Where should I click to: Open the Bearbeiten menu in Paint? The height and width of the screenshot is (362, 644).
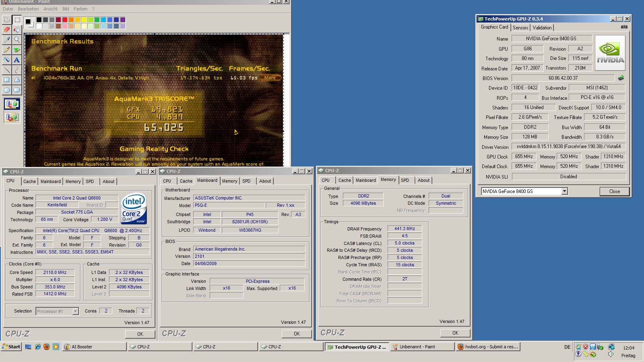click(28, 9)
